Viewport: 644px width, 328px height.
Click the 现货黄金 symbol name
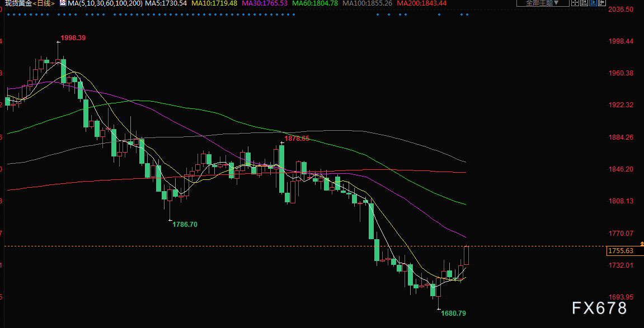18,3
